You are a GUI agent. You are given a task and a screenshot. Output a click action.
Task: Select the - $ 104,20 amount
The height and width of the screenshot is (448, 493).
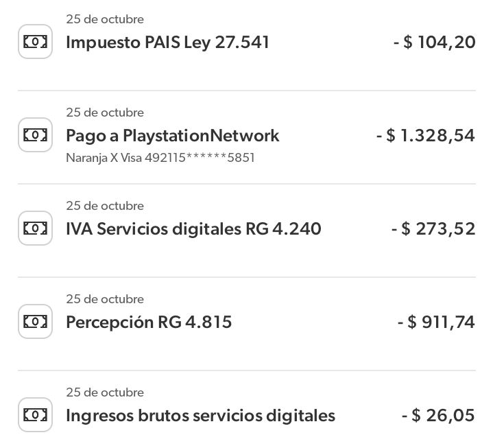(x=434, y=42)
